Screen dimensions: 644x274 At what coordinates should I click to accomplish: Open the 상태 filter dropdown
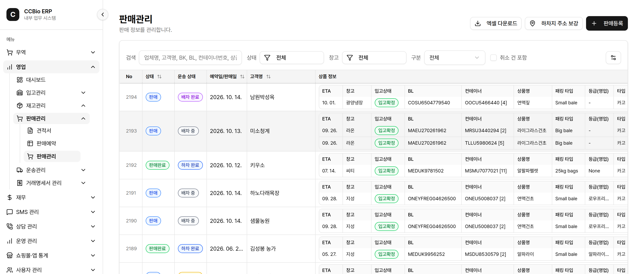tap(291, 58)
